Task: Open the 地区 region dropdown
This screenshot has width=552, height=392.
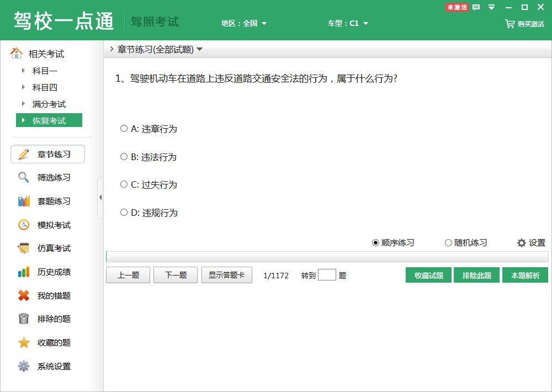Action: [244, 24]
